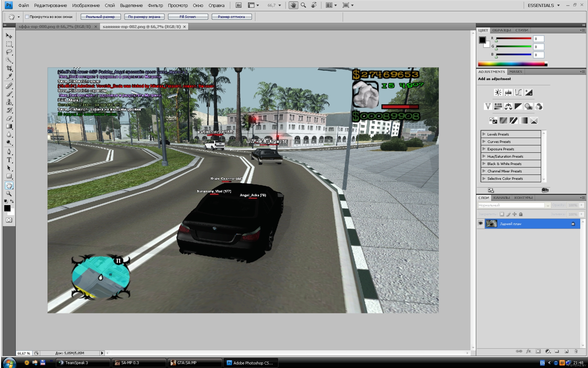Select the Lasso tool
The image size is (588, 368).
point(9,52)
